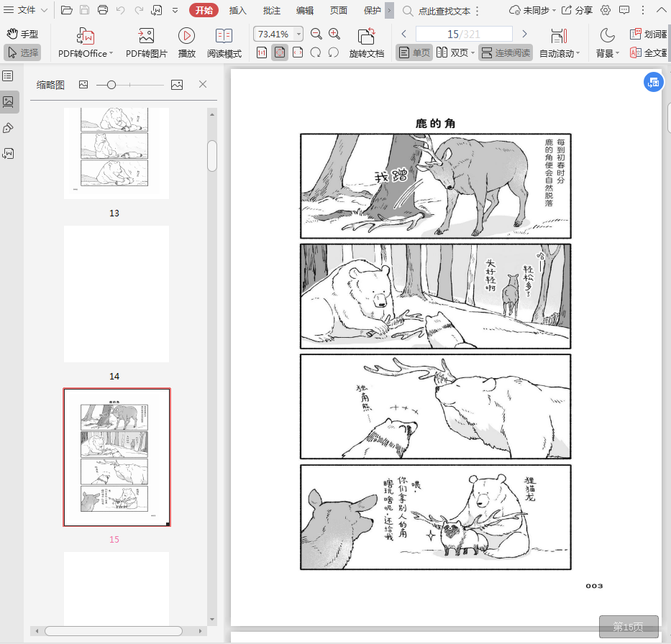The width and height of the screenshot is (671, 644).
Task: Click the 全文翻译 full text translate
Action: click(x=649, y=52)
